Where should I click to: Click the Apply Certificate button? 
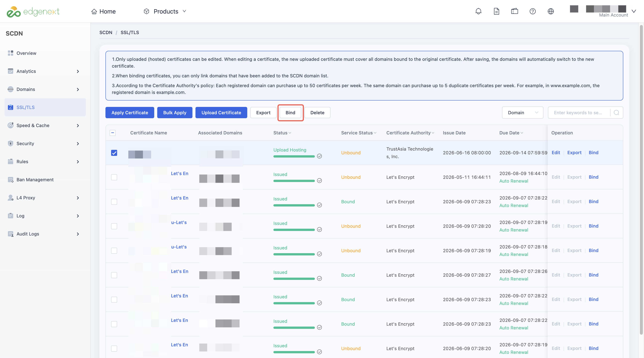[130, 113]
